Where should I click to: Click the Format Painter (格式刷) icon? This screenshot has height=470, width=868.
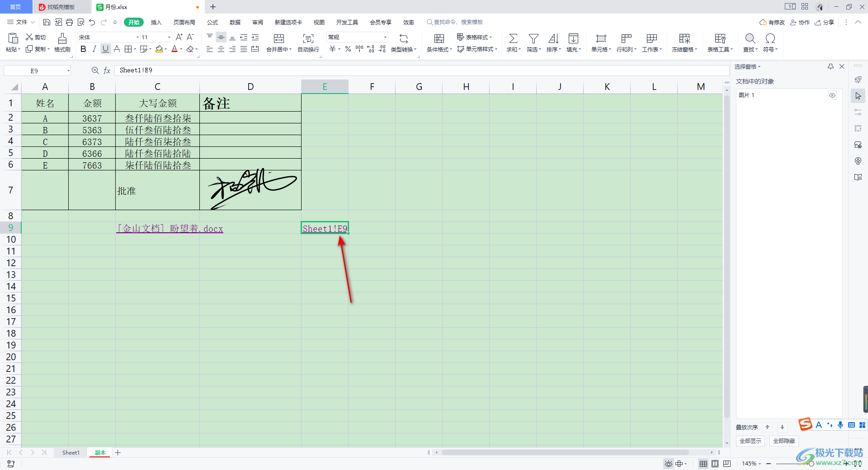[62, 38]
